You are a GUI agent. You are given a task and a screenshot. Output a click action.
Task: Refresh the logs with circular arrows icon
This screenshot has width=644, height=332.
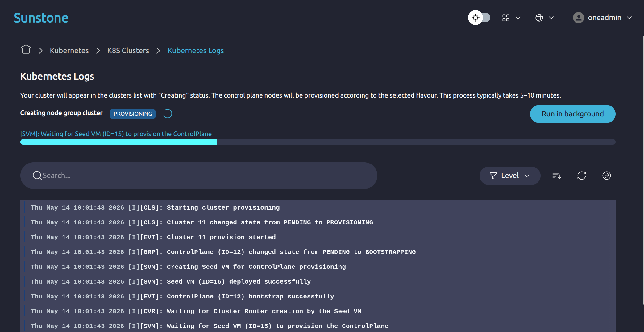(582, 176)
